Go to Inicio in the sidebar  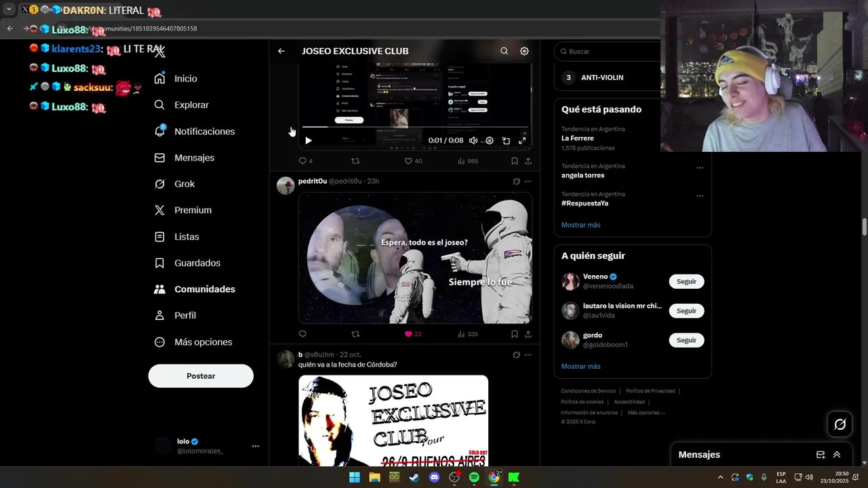pos(176,79)
